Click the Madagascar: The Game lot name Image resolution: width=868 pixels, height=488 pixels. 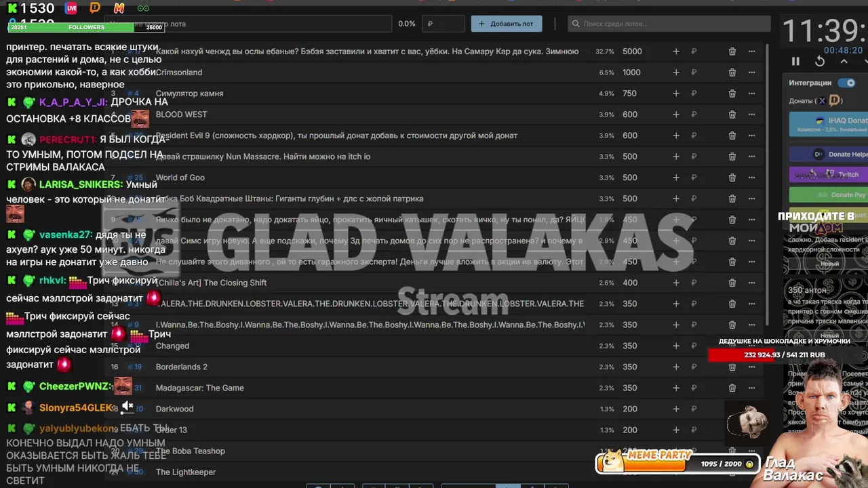pos(200,388)
